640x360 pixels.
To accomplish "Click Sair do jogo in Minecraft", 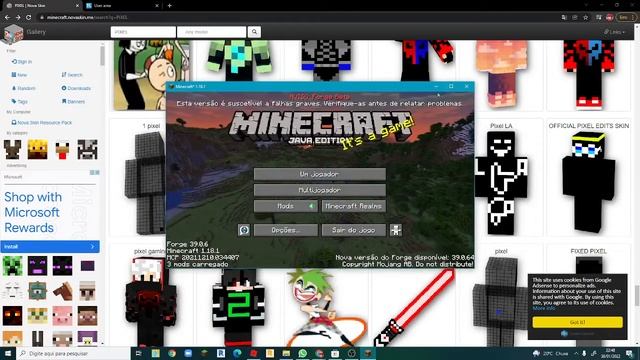I will click(353, 230).
